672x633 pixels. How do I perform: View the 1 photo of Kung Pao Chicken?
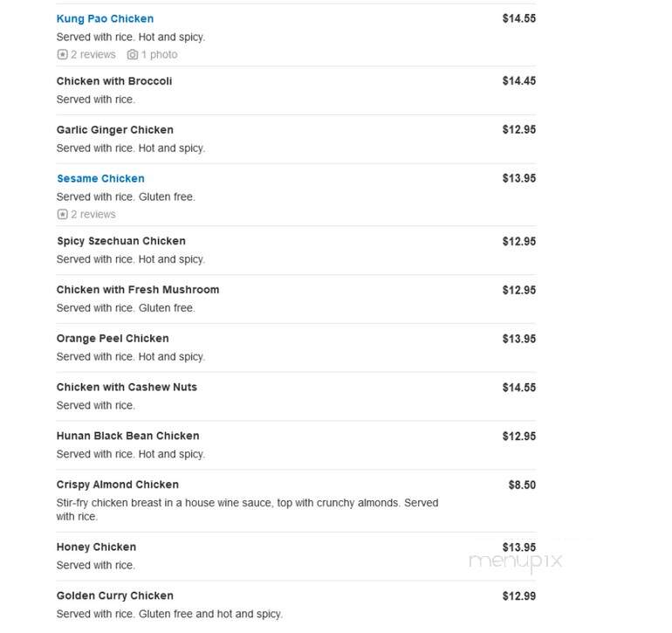pyautogui.click(x=160, y=54)
